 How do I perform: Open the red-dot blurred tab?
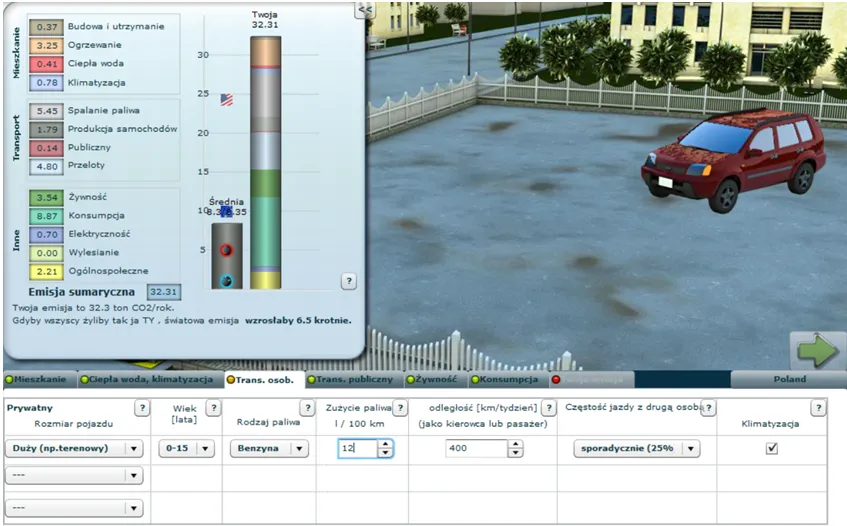click(591, 379)
